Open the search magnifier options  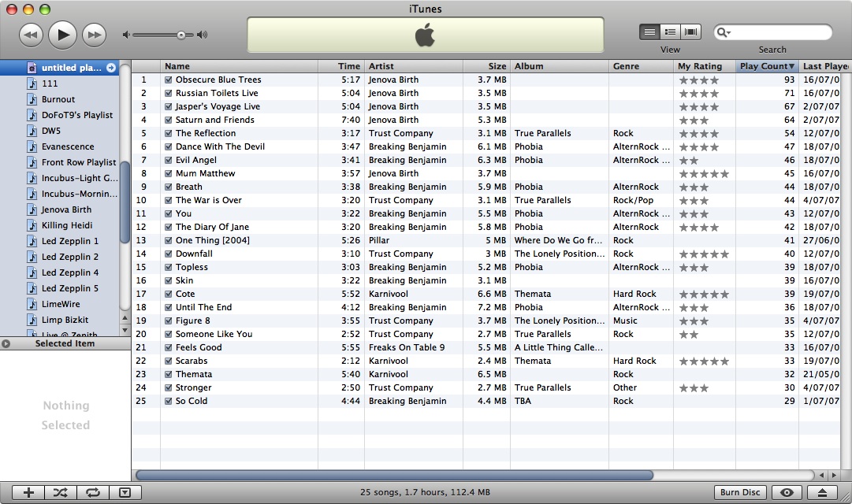724,32
